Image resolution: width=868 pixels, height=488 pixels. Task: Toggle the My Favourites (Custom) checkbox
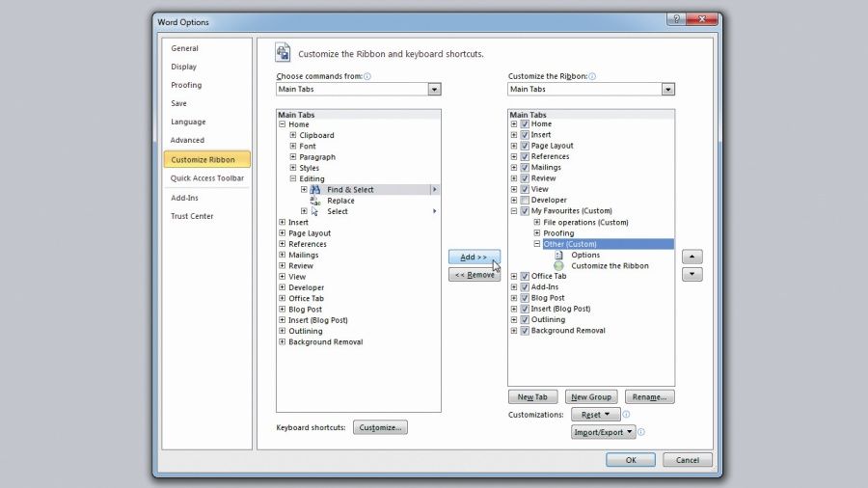click(525, 211)
